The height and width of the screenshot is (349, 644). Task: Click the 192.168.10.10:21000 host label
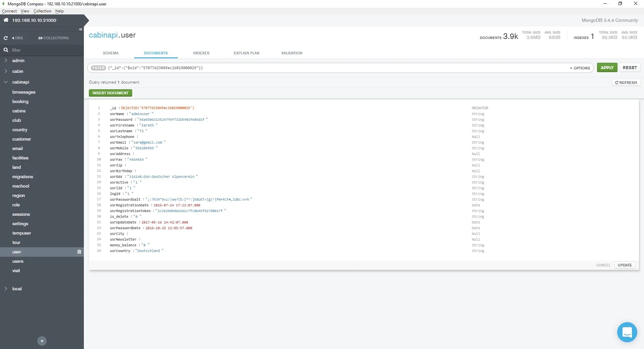coord(34,20)
